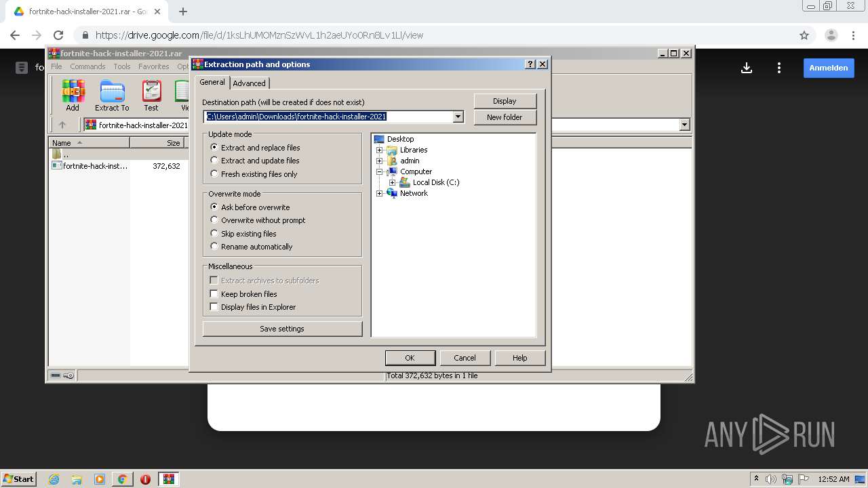Image resolution: width=868 pixels, height=488 pixels.
Task: Select Overwrite without prompt
Action: pos(214,220)
